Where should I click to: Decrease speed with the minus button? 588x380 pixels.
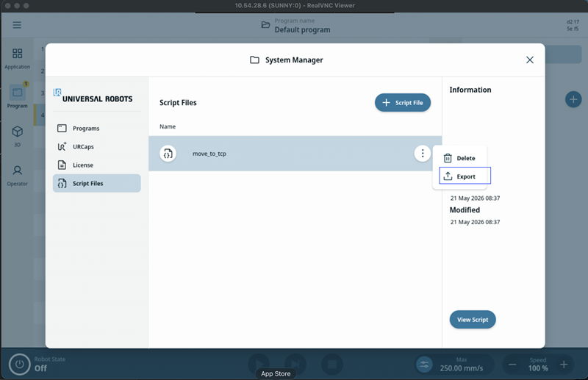[x=512, y=365]
